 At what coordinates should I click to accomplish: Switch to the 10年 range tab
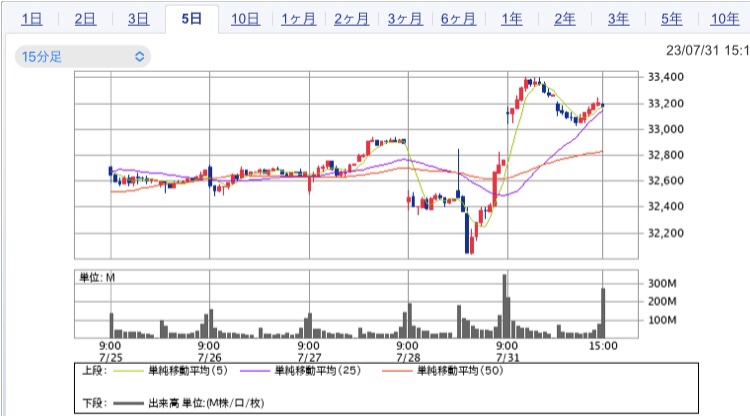725,19
